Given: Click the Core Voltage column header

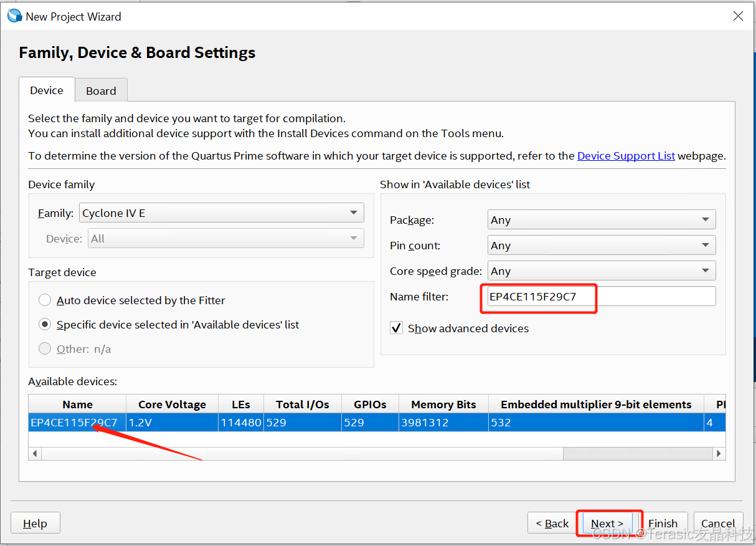Looking at the screenshot, I should [x=172, y=404].
